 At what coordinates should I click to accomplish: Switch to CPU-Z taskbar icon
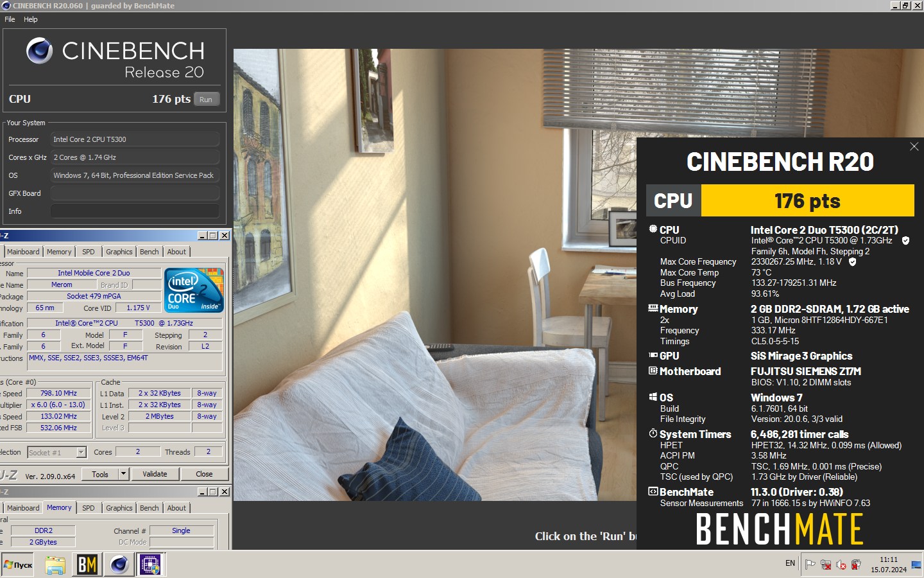point(150,565)
